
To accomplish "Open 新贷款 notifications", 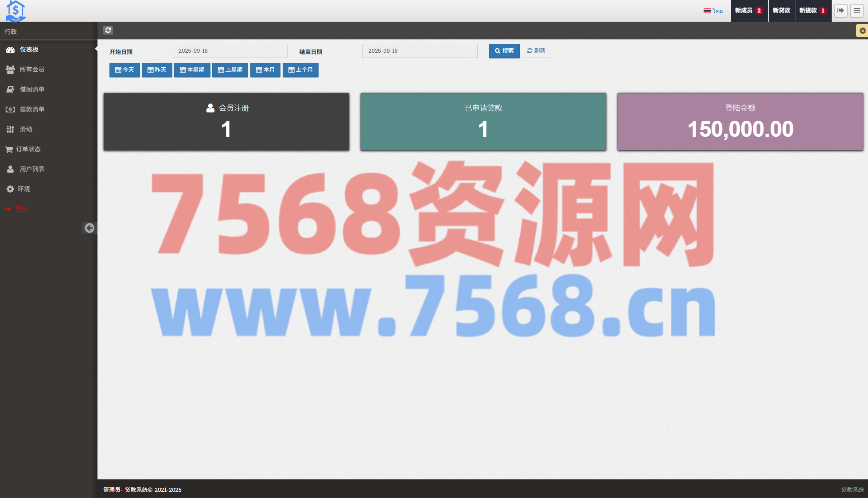I will (781, 11).
